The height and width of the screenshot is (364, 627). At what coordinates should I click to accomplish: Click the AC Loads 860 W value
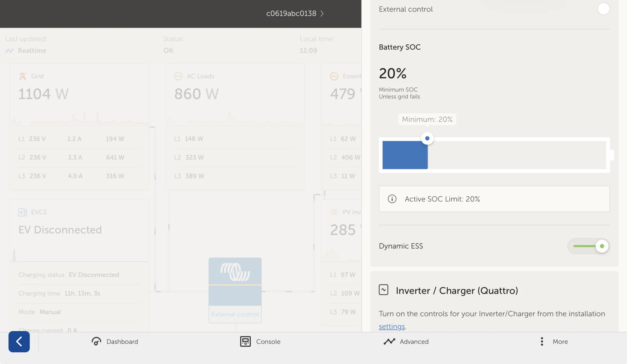click(x=196, y=94)
